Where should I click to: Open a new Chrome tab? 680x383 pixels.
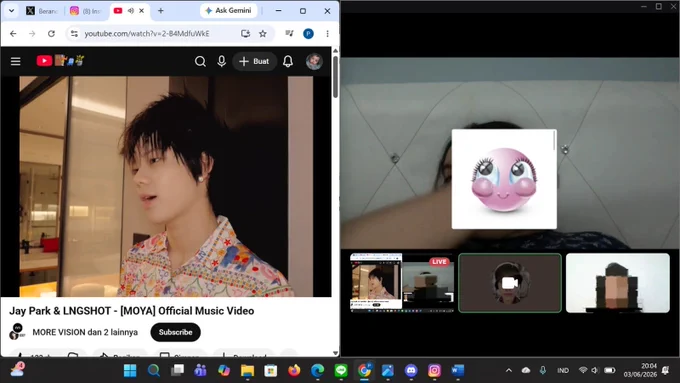point(160,11)
